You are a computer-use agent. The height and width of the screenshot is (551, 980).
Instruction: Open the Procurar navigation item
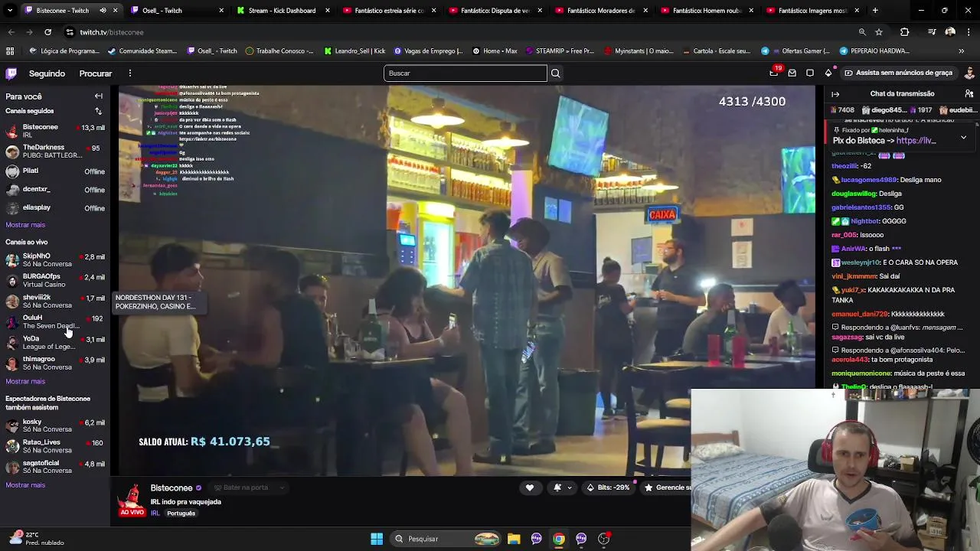pyautogui.click(x=96, y=73)
